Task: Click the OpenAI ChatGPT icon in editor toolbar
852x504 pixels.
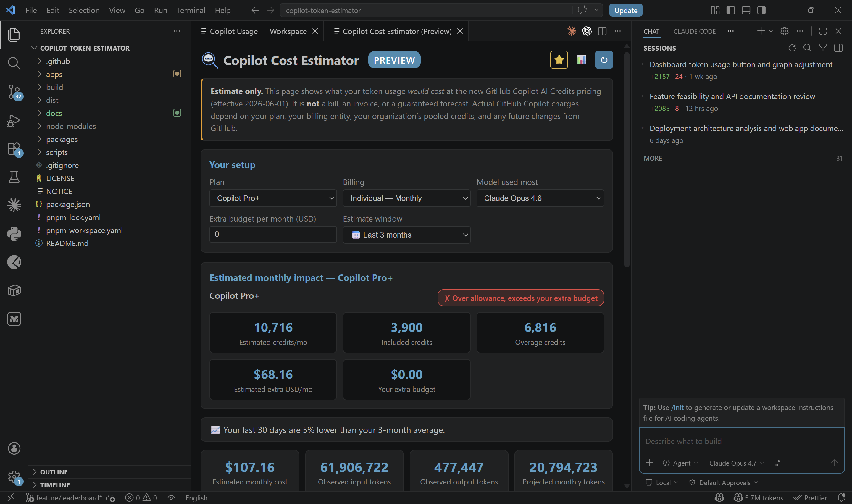Action: [x=587, y=31]
